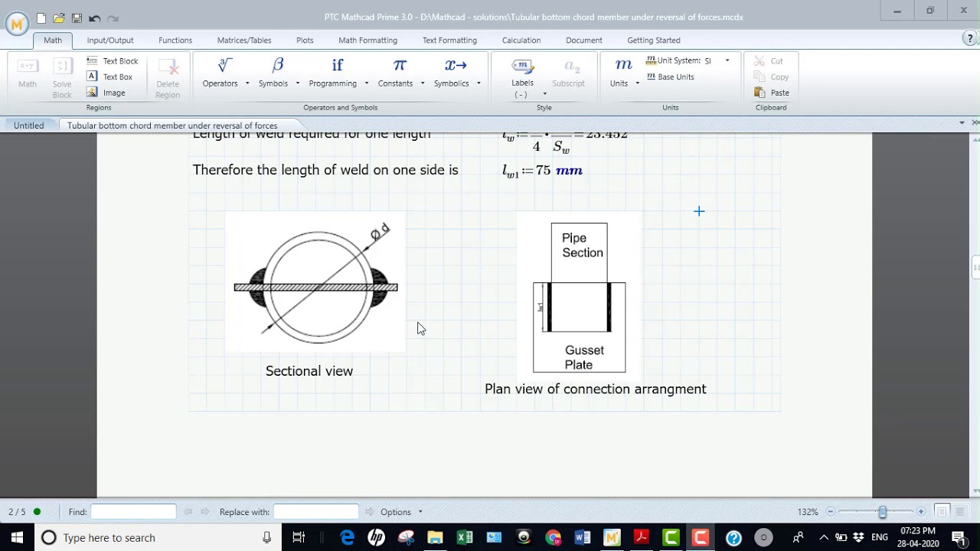Open the Windows Start menu
This screenshot has width=980, height=551.
[x=17, y=538]
